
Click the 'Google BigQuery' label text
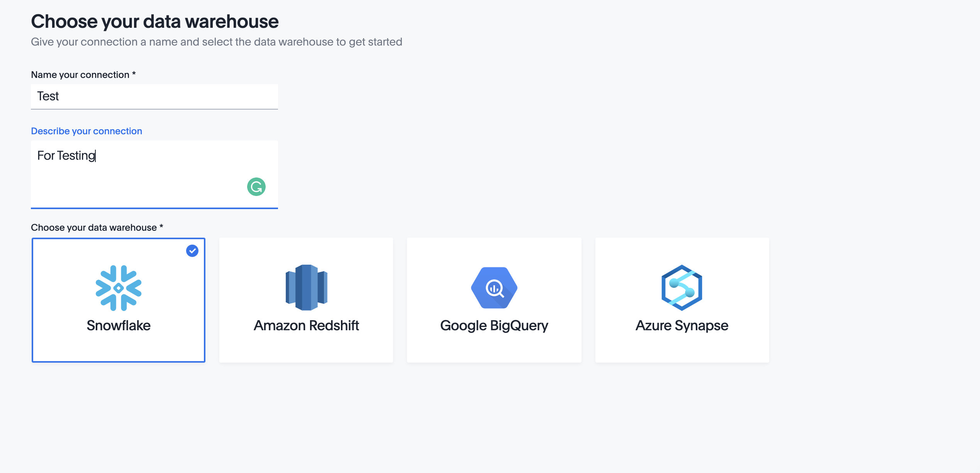coord(494,325)
